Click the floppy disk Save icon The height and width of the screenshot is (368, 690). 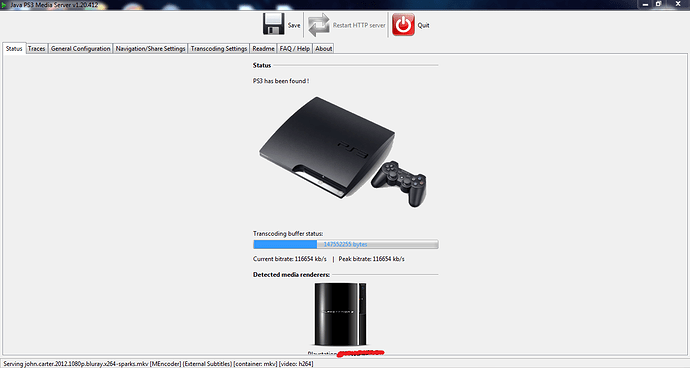[274, 24]
